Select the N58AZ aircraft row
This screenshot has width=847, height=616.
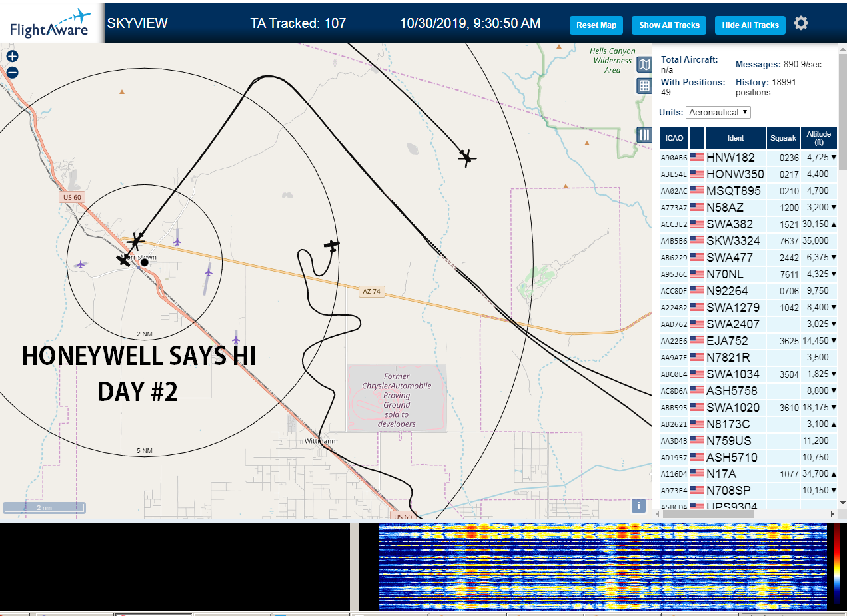coord(748,208)
